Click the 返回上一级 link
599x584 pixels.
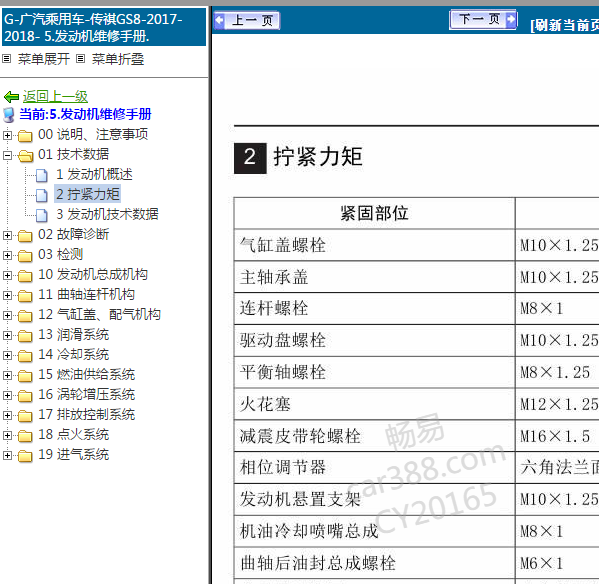pos(55,96)
